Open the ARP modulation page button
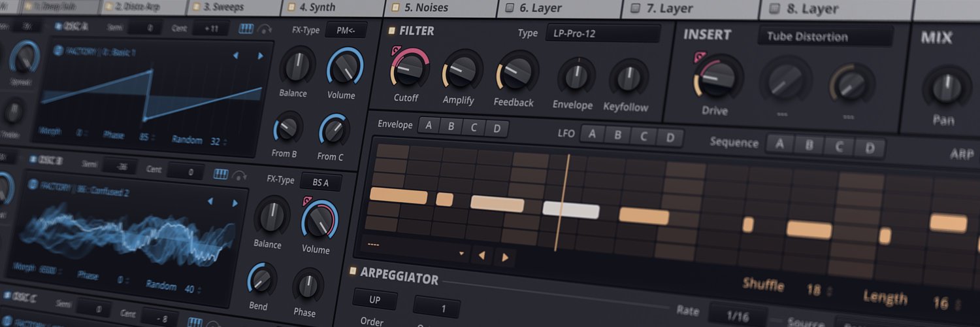The width and height of the screenshot is (980, 327). [962, 154]
